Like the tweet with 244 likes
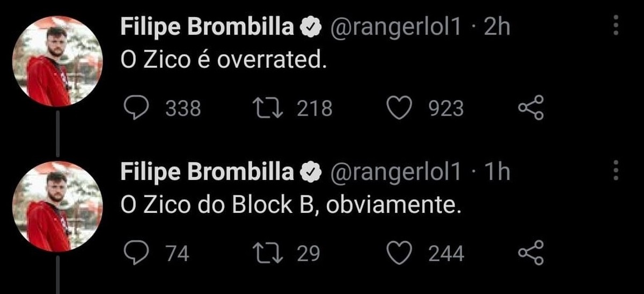This screenshot has width=644, height=294. point(398,253)
